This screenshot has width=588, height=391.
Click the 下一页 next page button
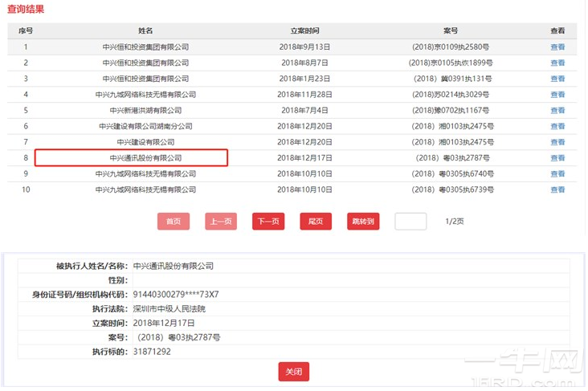tap(268, 221)
